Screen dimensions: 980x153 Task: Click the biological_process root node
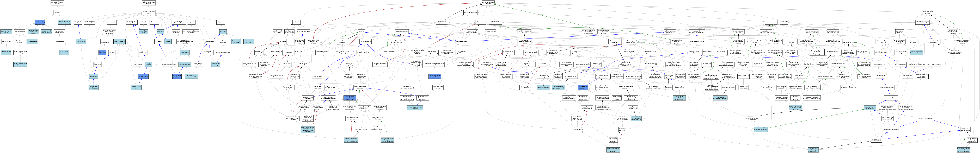point(488,3)
